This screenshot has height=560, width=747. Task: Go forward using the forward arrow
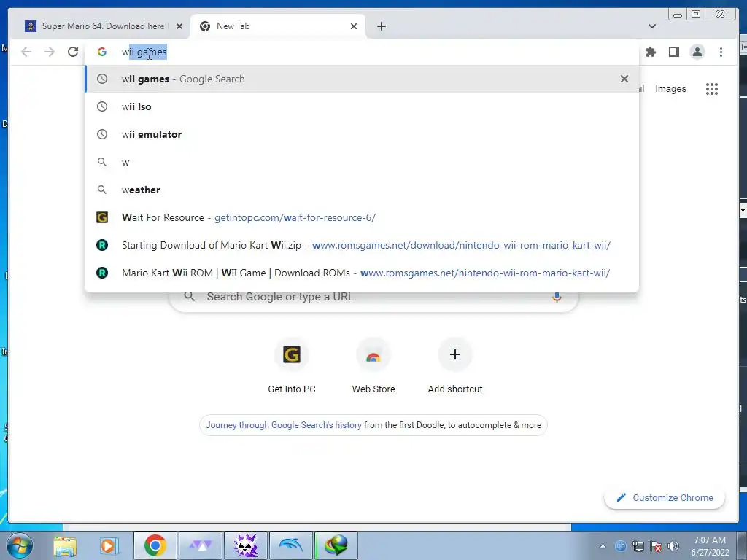(50, 52)
